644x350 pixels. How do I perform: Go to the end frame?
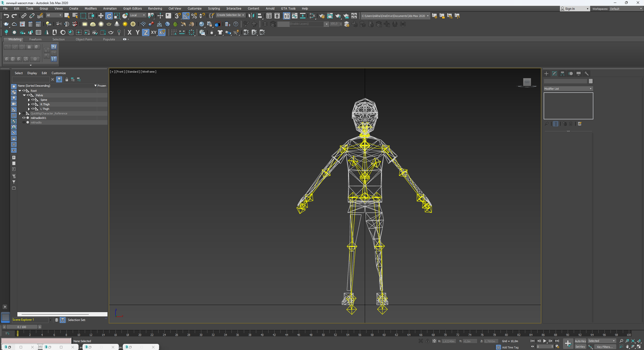pos(557,341)
